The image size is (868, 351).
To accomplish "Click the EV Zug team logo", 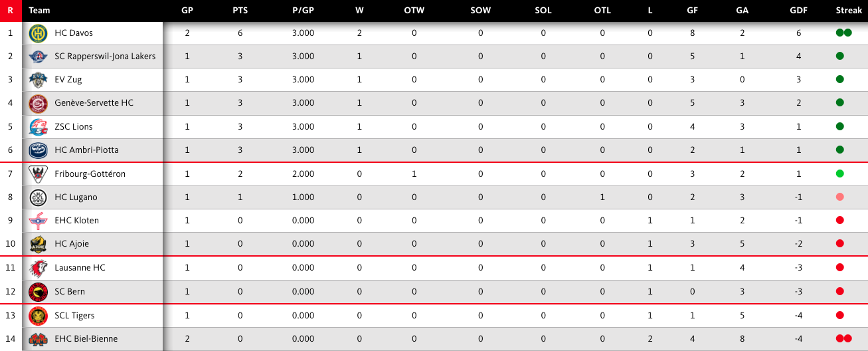I will pos(39,80).
